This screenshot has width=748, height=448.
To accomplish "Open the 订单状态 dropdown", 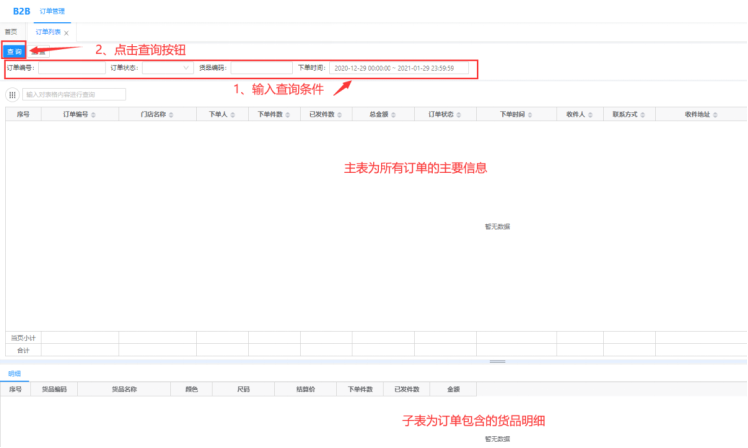I will click(x=167, y=68).
